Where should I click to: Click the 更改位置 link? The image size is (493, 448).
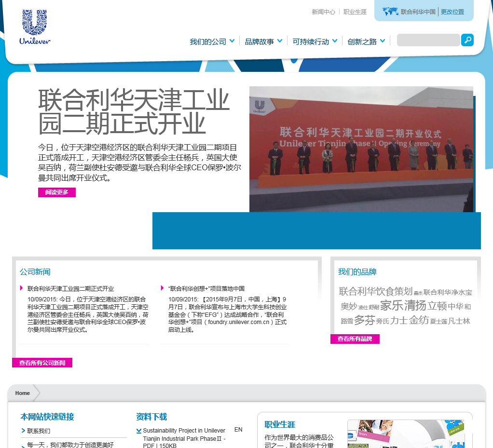(x=452, y=12)
